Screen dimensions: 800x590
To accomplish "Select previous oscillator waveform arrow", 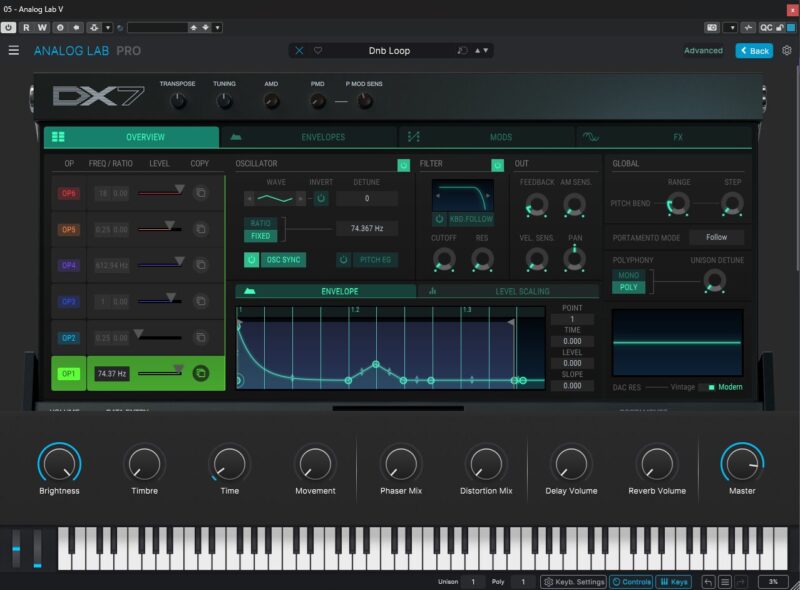I will click(249, 199).
